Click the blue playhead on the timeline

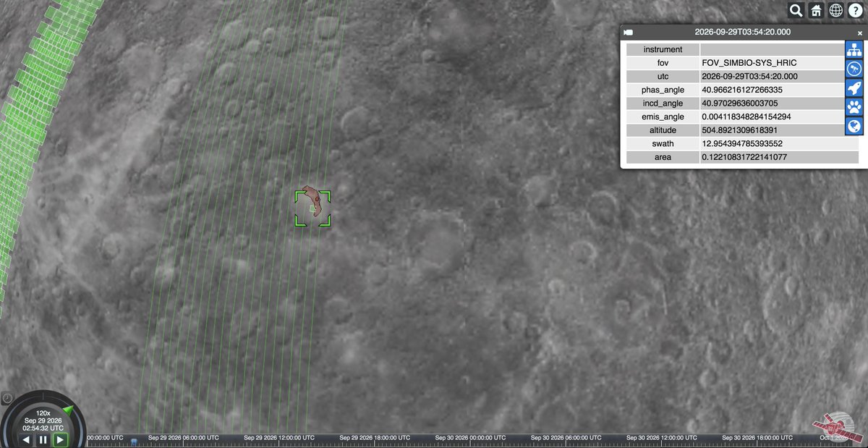[134, 441]
